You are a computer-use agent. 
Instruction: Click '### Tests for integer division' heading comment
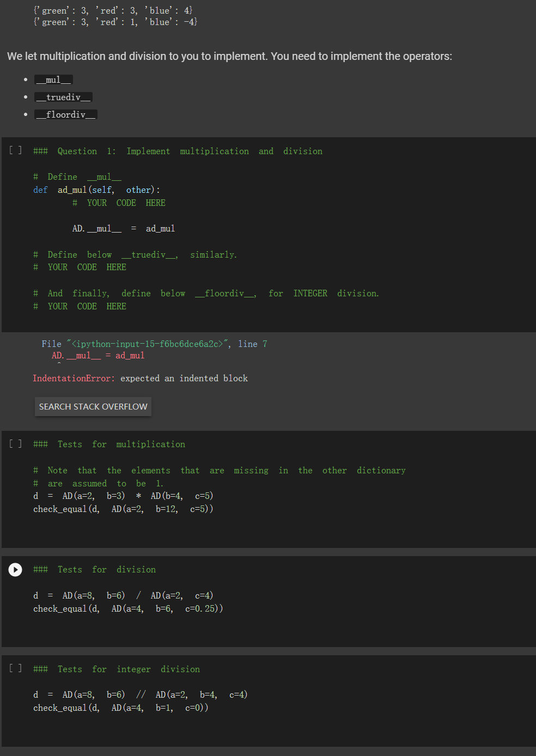[x=117, y=669]
